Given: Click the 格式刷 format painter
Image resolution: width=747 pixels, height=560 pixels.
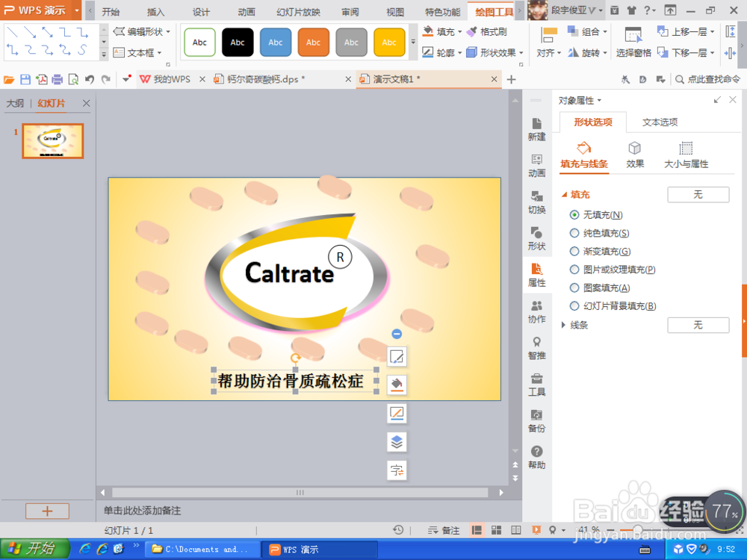Looking at the screenshot, I should tap(487, 32).
